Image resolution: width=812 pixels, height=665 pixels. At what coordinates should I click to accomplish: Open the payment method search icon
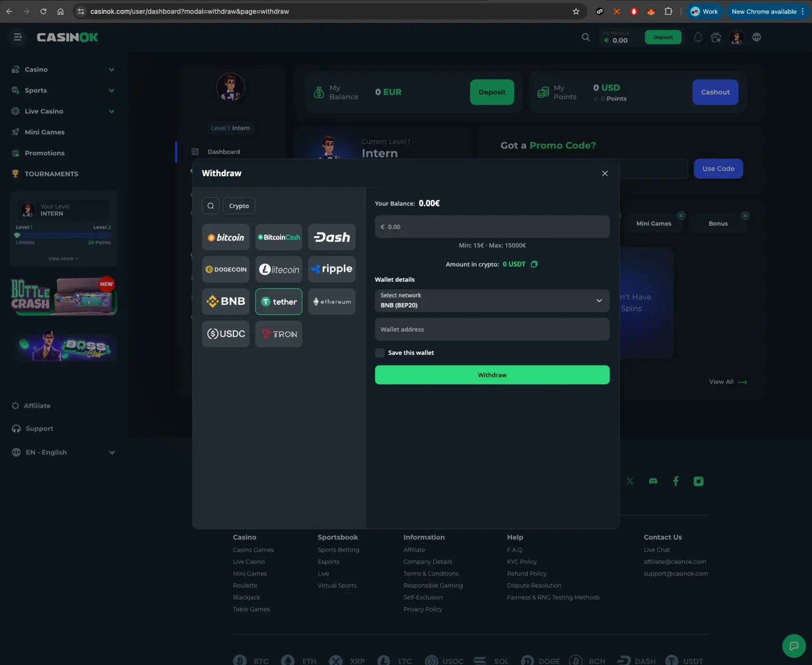pyautogui.click(x=211, y=206)
